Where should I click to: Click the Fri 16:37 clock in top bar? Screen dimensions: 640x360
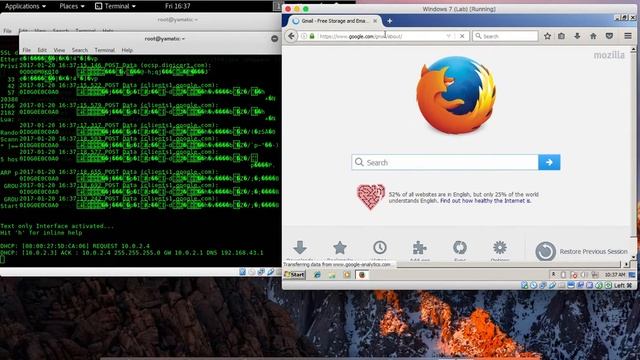[x=178, y=6]
